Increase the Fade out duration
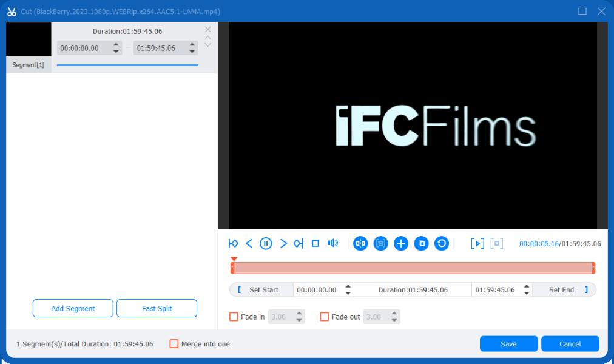The height and width of the screenshot is (364, 614). pyautogui.click(x=394, y=314)
